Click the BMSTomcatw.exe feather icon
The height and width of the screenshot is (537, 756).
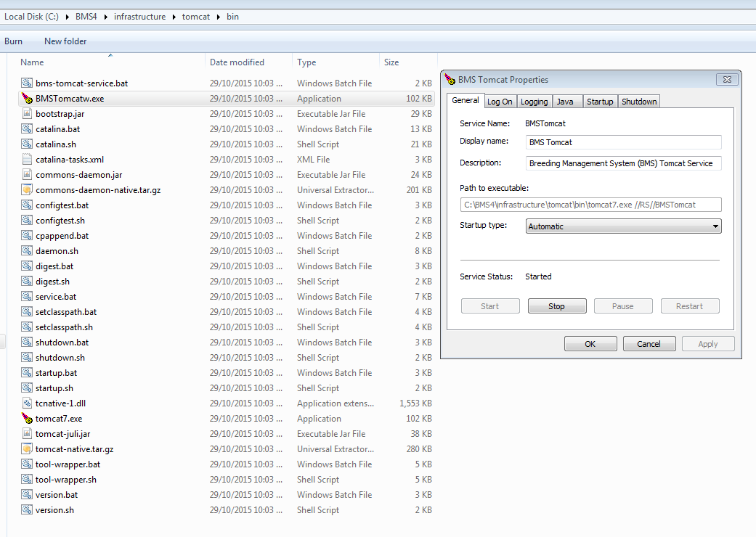(x=27, y=99)
